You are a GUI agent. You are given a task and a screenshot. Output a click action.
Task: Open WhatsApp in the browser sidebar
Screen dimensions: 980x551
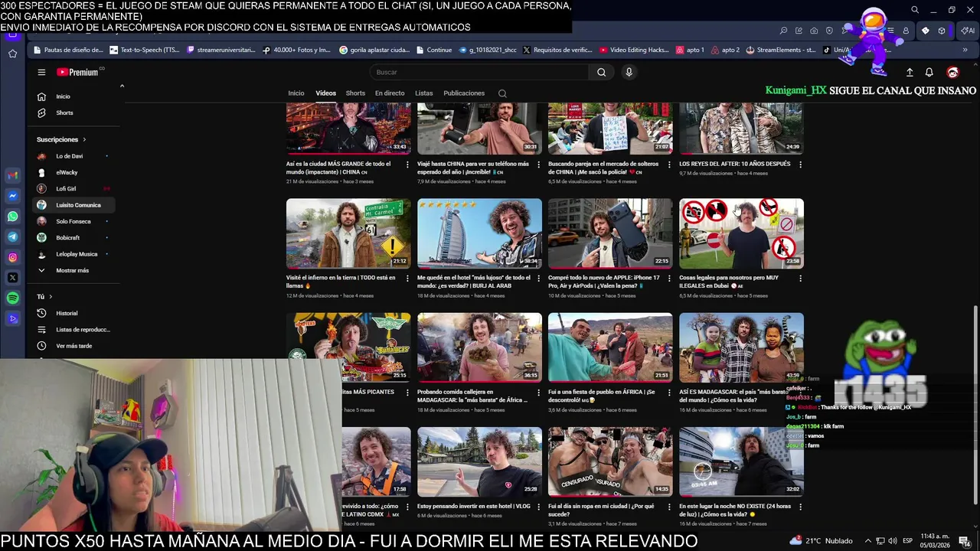12,217
